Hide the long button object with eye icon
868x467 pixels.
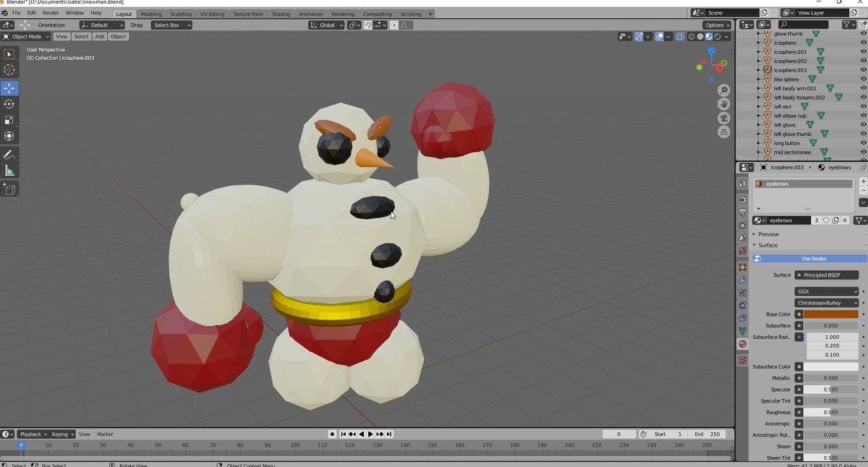pyautogui.click(x=863, y=143)
